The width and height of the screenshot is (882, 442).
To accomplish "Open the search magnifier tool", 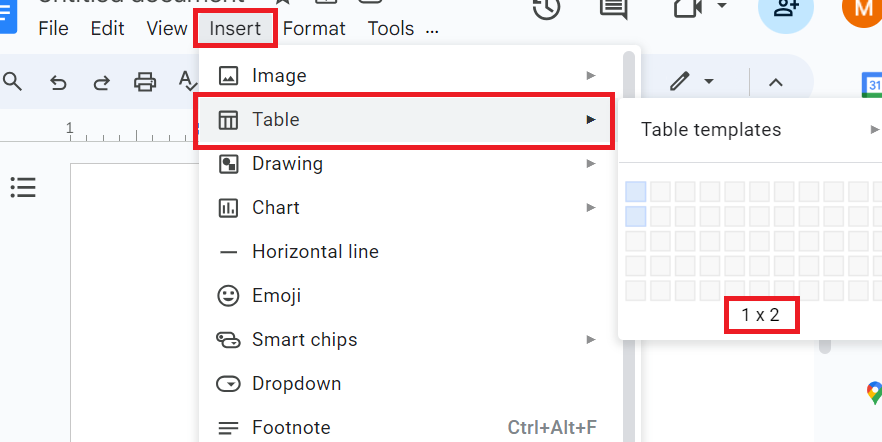I will coord(13,82).
